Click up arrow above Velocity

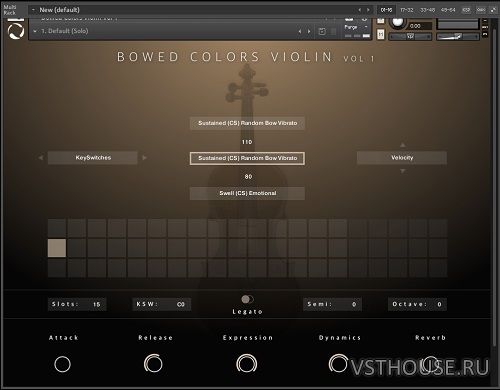click(x=402, y=145)
